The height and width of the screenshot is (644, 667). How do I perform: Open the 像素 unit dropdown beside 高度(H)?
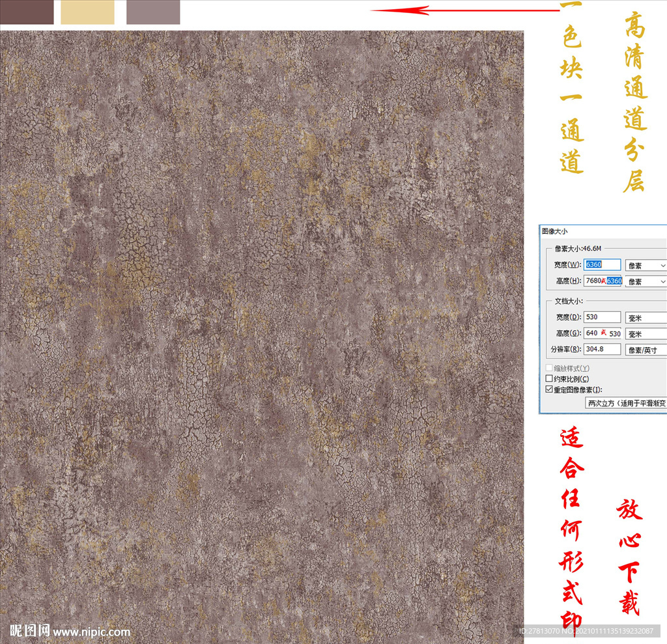646,281
